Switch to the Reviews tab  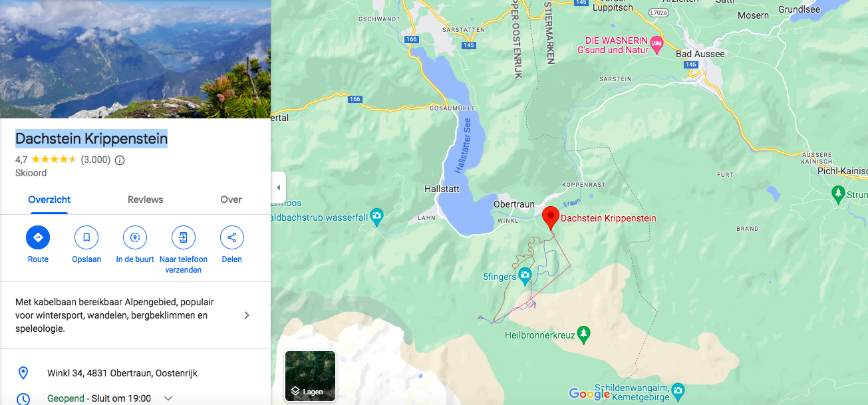[146, 200]
